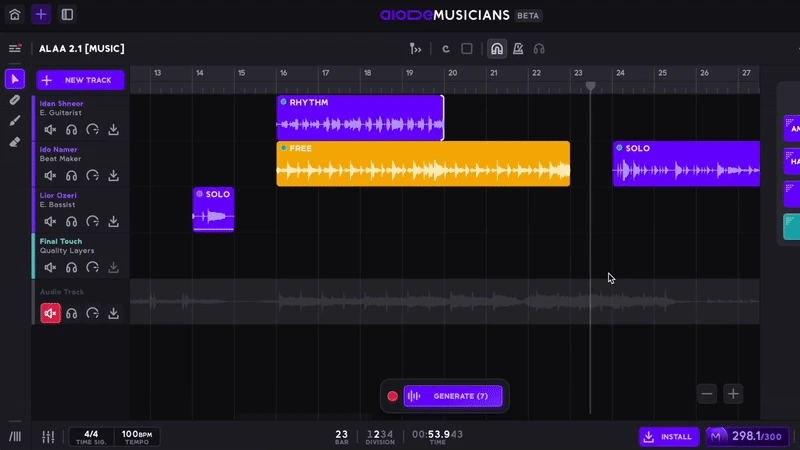The width and height of the screenshot is (800, 450).
Task: Click the headphones icon in top toolbar
Action: (539, 49)
